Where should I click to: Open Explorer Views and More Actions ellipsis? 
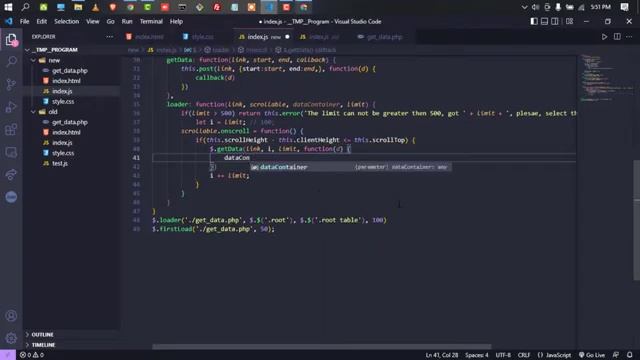tap(109, 37)
